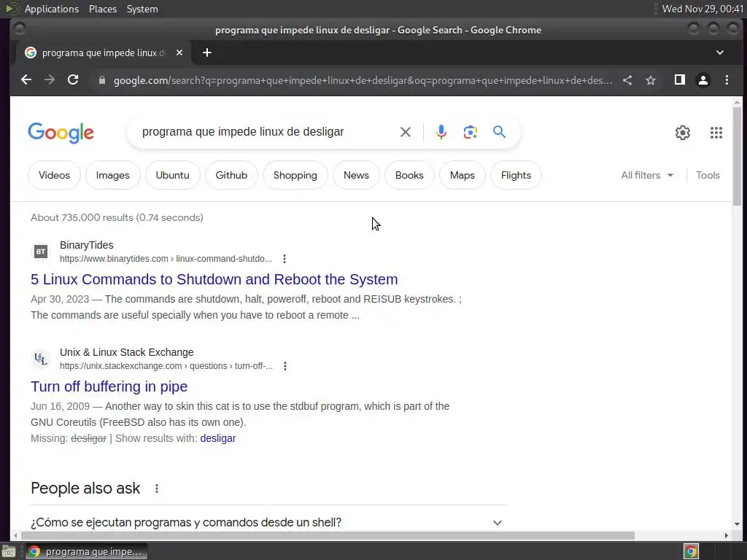
Task: Open the Applications menu
Action: 52,9
